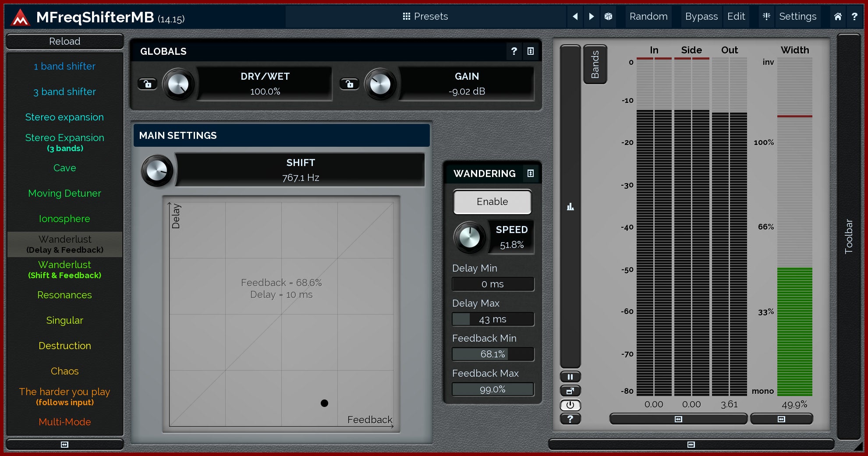The width and height of the screenshot is (868, 456).
Task: Click the Bypass button
Action: [701, 17]
